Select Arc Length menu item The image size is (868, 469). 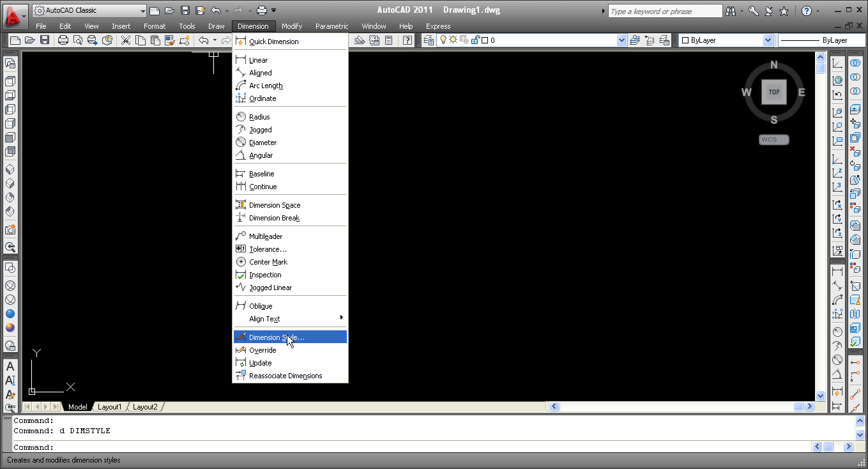(291, 86)
